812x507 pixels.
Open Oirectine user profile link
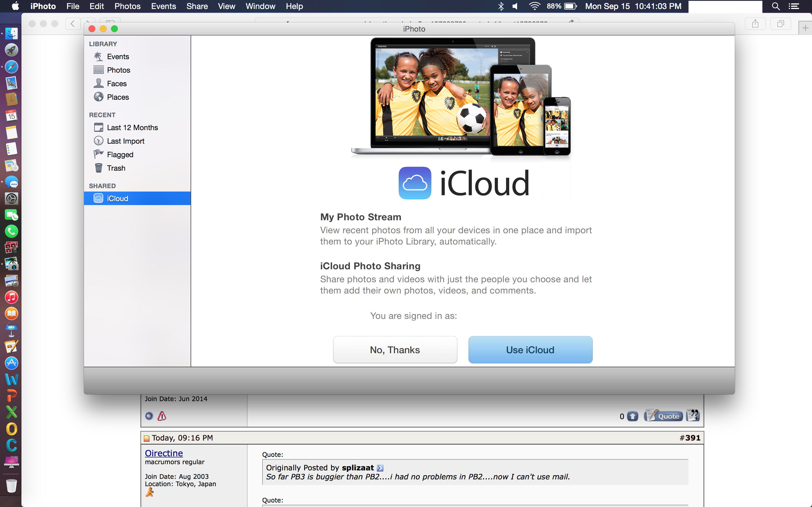[x=164, y=453]
